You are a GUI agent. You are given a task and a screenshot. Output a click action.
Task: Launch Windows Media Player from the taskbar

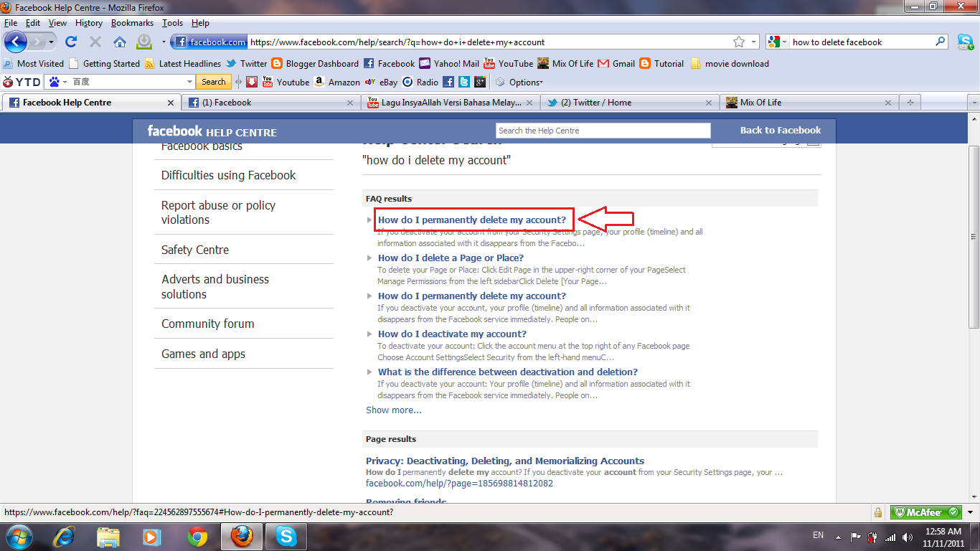pyautogui.click(x=152, y=536)
